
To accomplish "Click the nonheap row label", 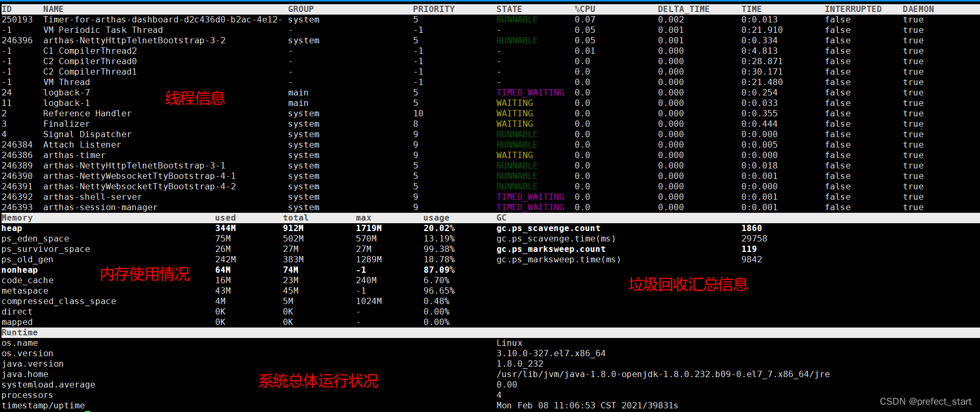I will click(20, 270).
